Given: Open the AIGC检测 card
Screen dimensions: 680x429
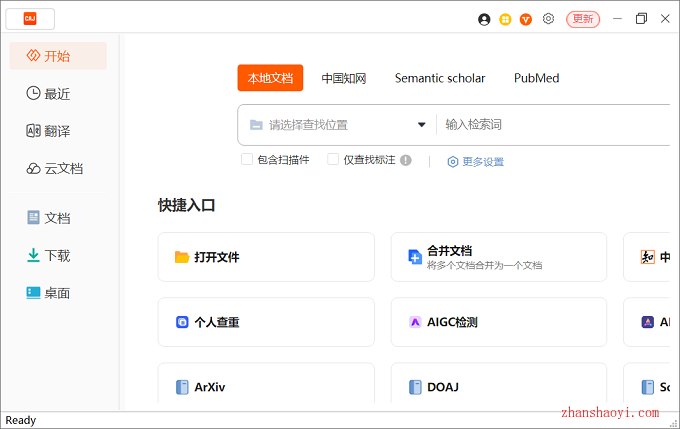Looking at the screenshot, I should pyautogui.click(x=499, y=322).
